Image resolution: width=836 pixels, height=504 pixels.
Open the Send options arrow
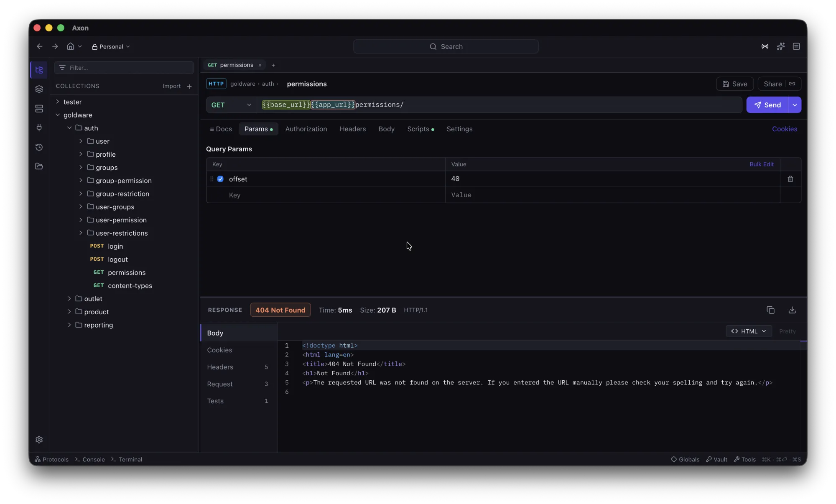pyautogui.click(x=795, y=105)
